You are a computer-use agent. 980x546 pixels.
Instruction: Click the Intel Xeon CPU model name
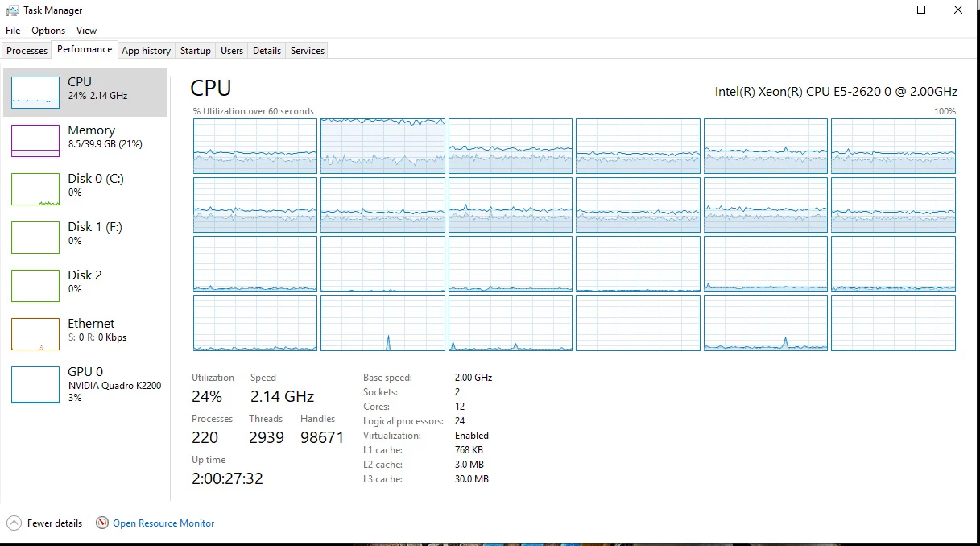tap(836, 92)
